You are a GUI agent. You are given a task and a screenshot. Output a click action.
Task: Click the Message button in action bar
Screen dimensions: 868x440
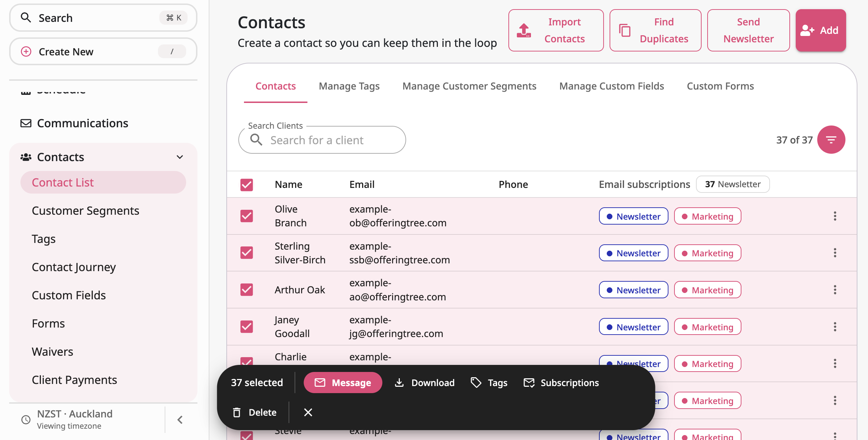[x=343, y=383]
